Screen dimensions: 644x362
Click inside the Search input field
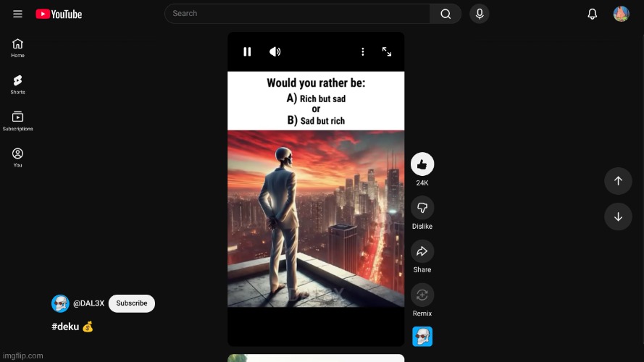click(x=297, y=14)
